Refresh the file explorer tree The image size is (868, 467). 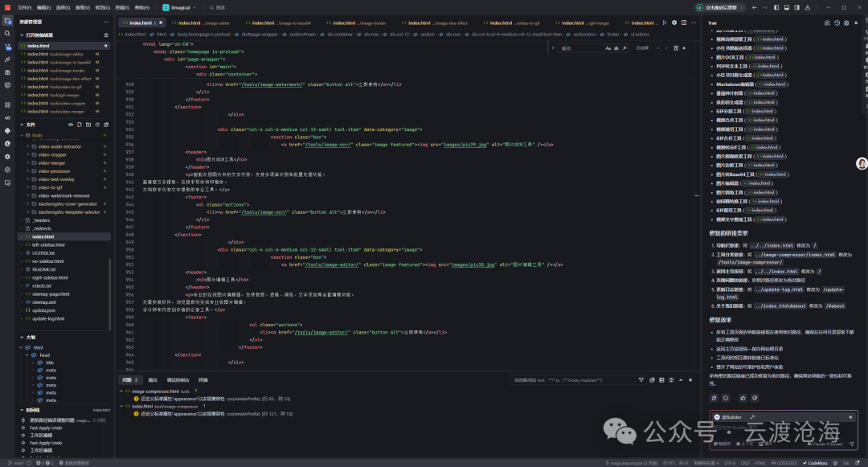point(97,125)
